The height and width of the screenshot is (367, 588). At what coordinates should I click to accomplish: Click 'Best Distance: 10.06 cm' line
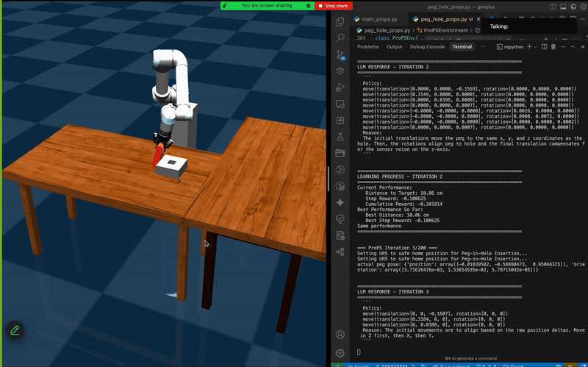pyautogui.click(x=397, y=215)
